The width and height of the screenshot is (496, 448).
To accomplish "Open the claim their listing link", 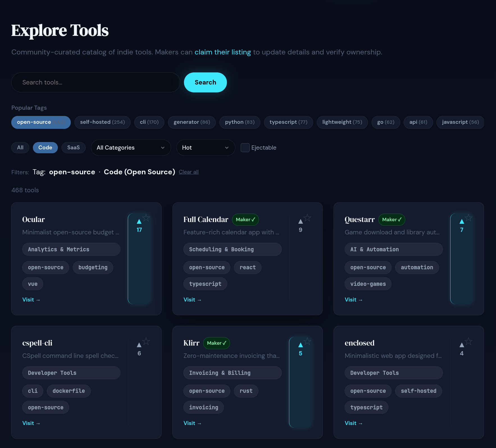I will click(x=223, y=52).
